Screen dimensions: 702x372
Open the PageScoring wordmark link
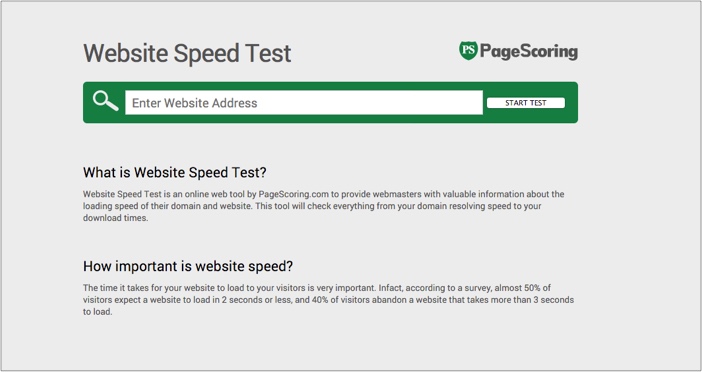coord(529,51)
